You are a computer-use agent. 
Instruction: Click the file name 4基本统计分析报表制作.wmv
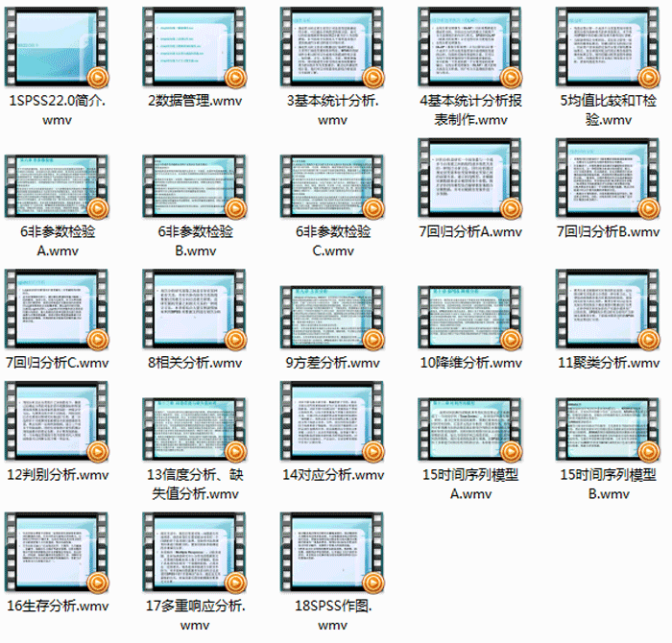point(470,110)
